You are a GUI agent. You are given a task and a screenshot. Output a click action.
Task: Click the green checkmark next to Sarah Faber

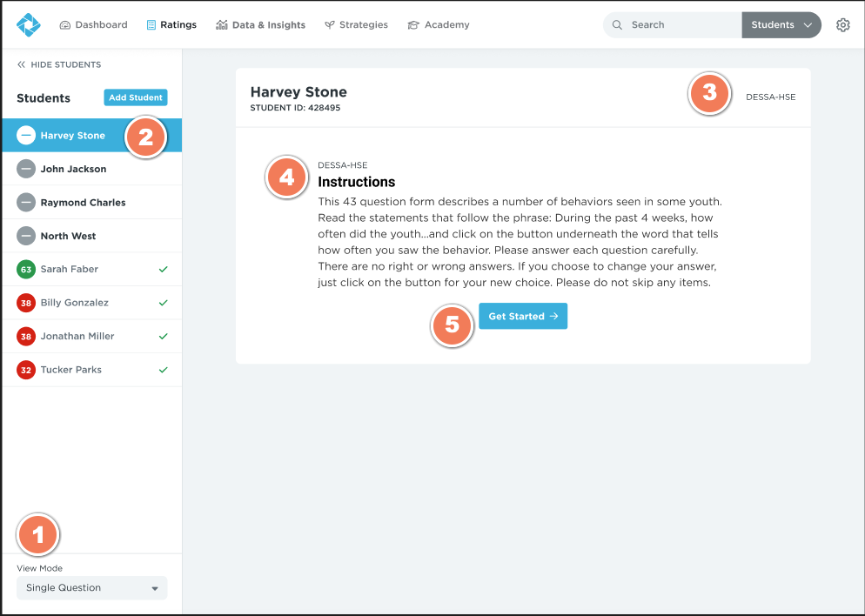pyautogui.click(x=163, y=270)
